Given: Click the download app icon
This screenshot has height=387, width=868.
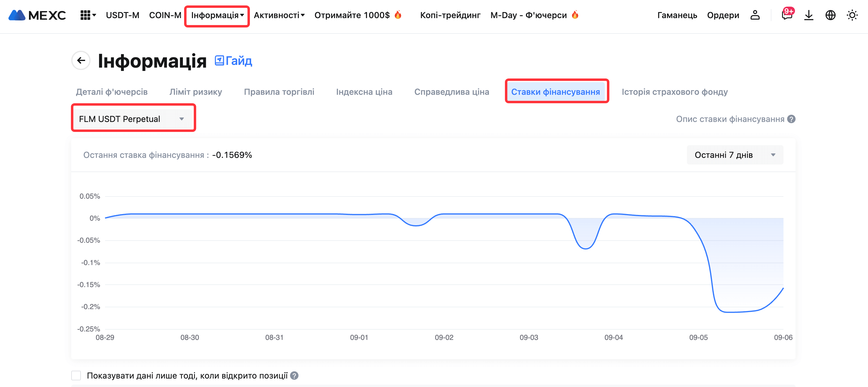Looking at the screenshot, I should pyautogui.click(x=808, y=15).
